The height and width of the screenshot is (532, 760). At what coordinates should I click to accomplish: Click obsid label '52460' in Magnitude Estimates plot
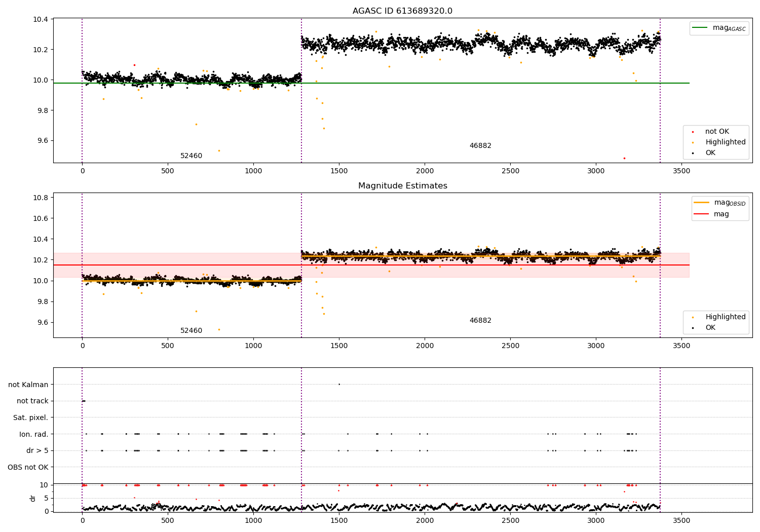[x=191, y=331]
